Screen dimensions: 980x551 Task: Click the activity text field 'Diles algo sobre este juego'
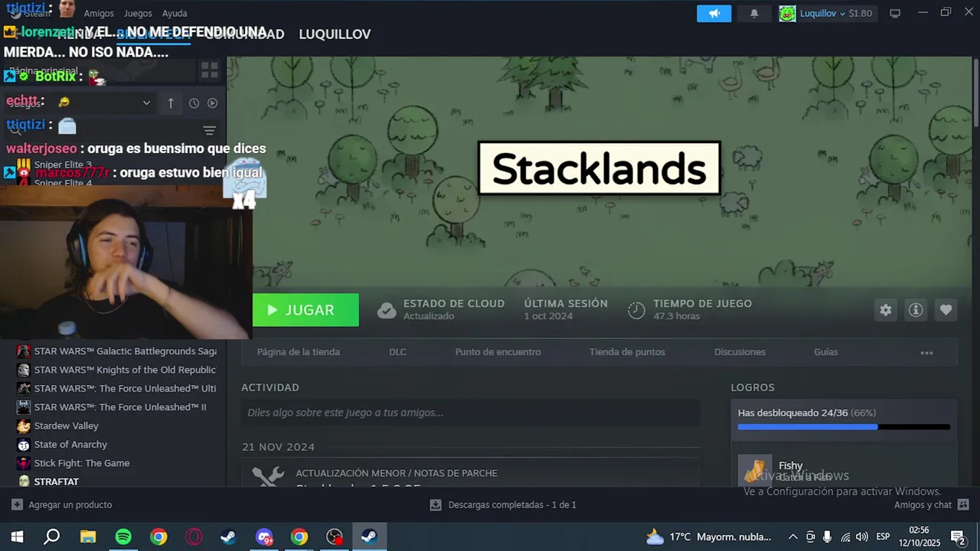471,412
